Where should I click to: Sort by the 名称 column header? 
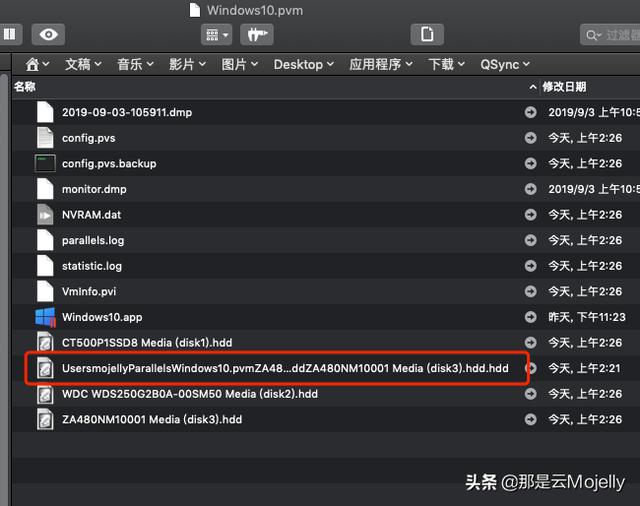pos(24,87)
